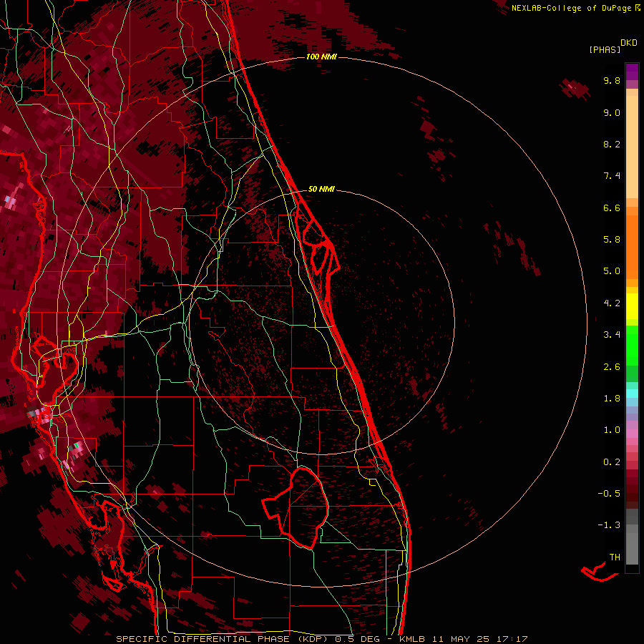Click the 0.5 DEG elevation text in the footer

(x=358, y=639)
